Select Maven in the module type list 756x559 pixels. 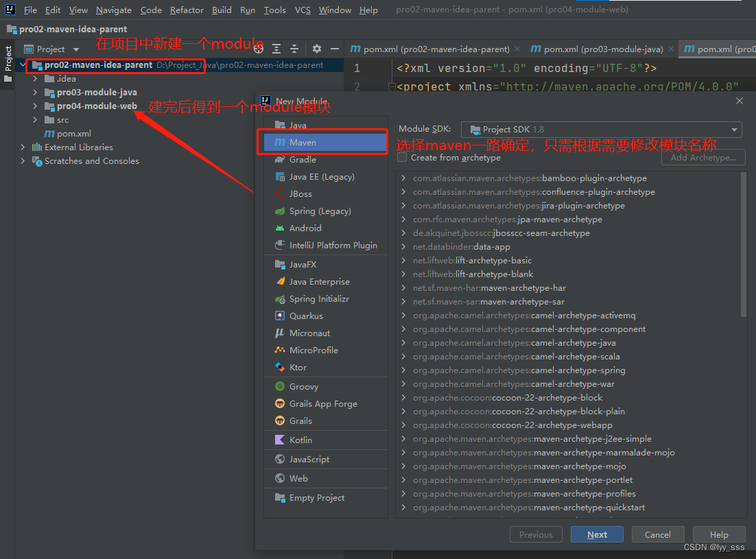326,142
